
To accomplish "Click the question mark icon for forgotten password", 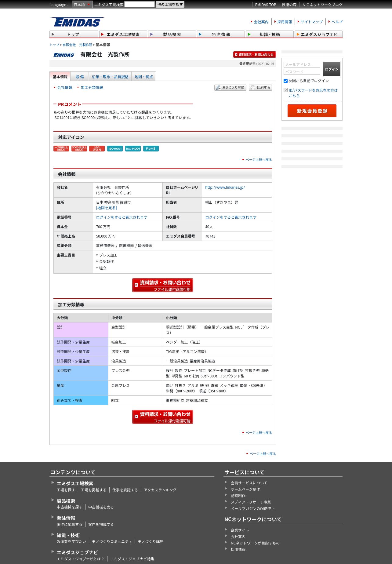I will 286,90.
